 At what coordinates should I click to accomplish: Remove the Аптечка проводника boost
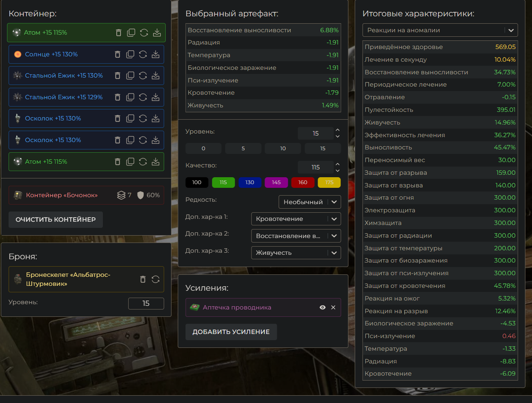(333, 307)
